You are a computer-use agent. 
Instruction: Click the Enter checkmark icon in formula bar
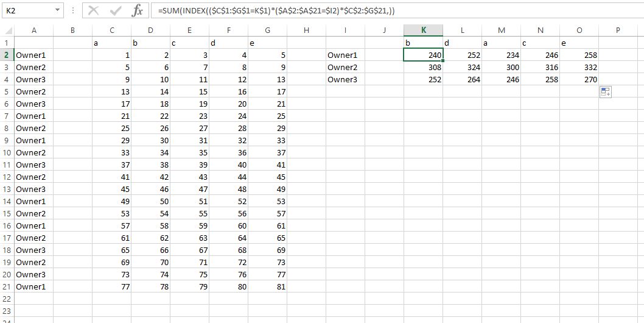click(x=116, y=11)
